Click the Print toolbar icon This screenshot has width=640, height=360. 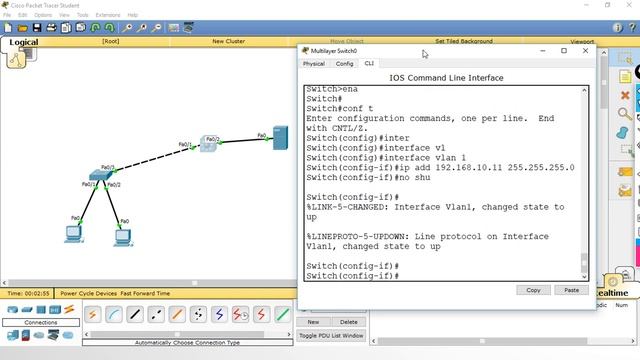[51, 28]
